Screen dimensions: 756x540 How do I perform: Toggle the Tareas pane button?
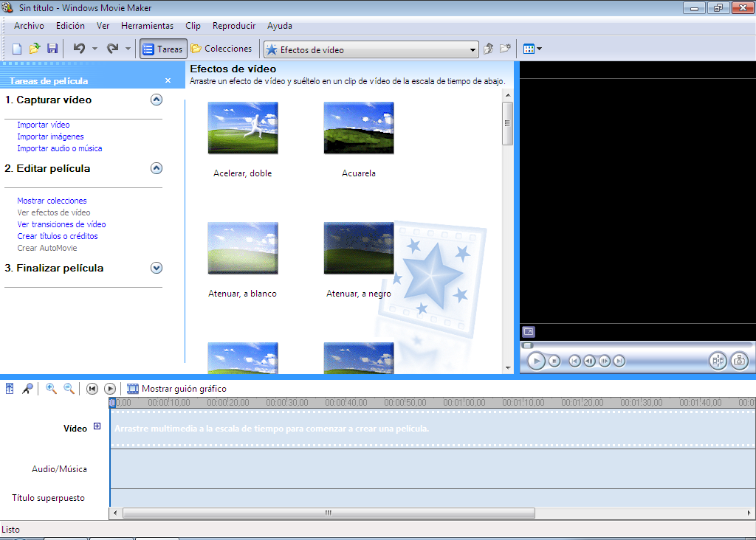163,49
